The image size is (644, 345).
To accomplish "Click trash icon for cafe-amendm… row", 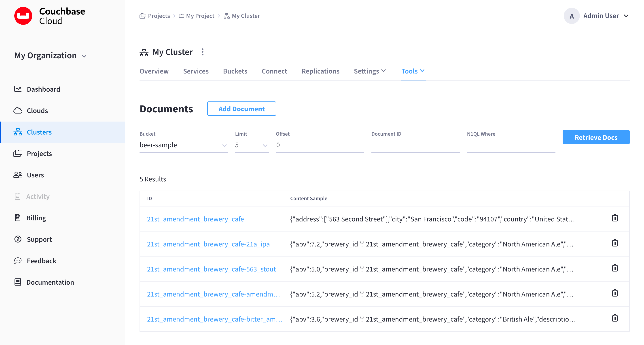I will point(615,293).
